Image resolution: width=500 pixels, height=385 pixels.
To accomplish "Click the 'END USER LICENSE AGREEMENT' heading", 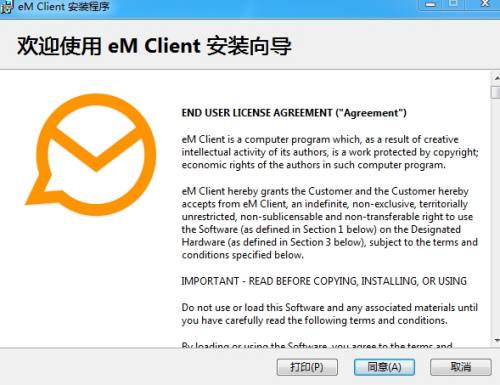I will pos(294,113).
